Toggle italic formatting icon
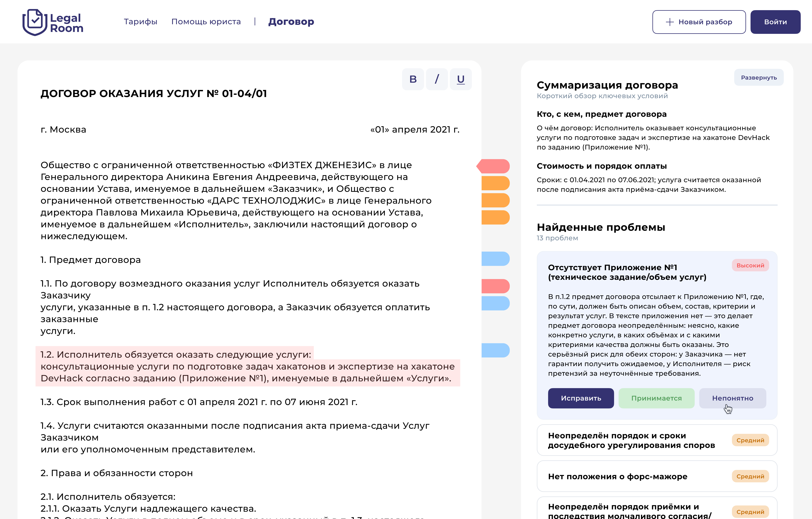812x519 pixels. (x=437, y=79)
